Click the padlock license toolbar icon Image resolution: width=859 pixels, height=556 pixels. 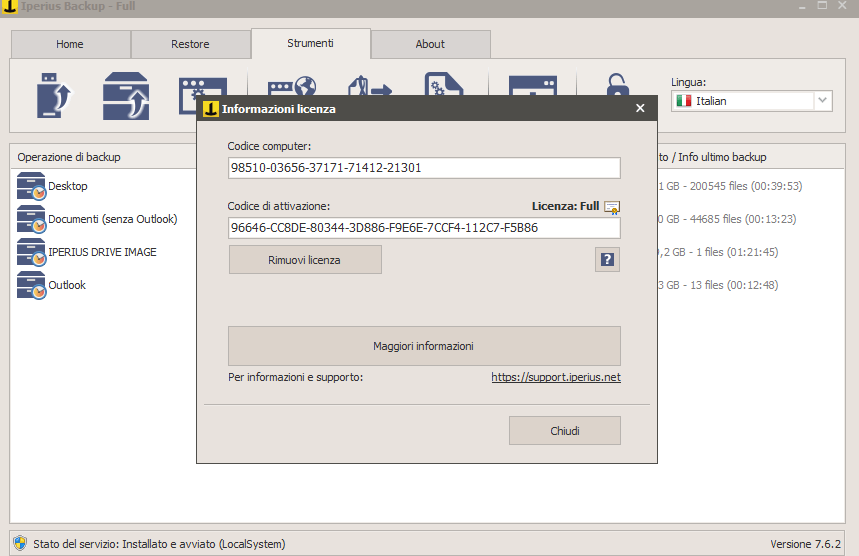[617, 84]
